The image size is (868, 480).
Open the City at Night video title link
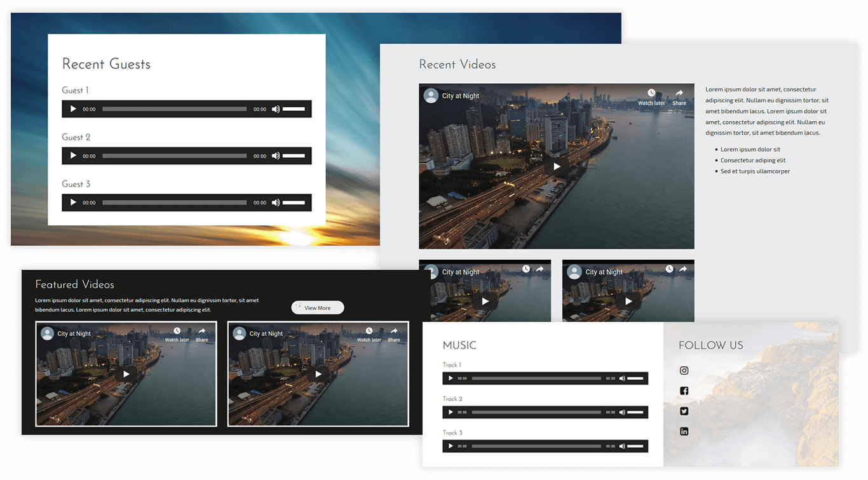click(x=459, y=95)
